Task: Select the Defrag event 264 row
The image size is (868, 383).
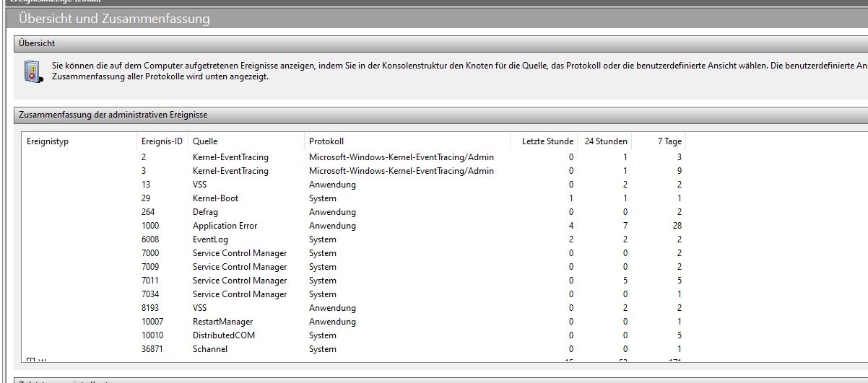Action: [x=205, y=212]
